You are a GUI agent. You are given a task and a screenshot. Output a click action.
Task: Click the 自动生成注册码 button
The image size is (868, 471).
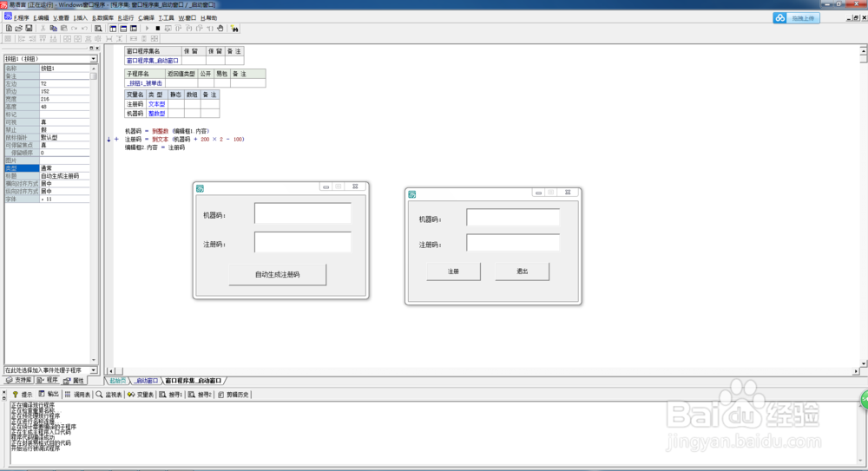coord(278,274)
